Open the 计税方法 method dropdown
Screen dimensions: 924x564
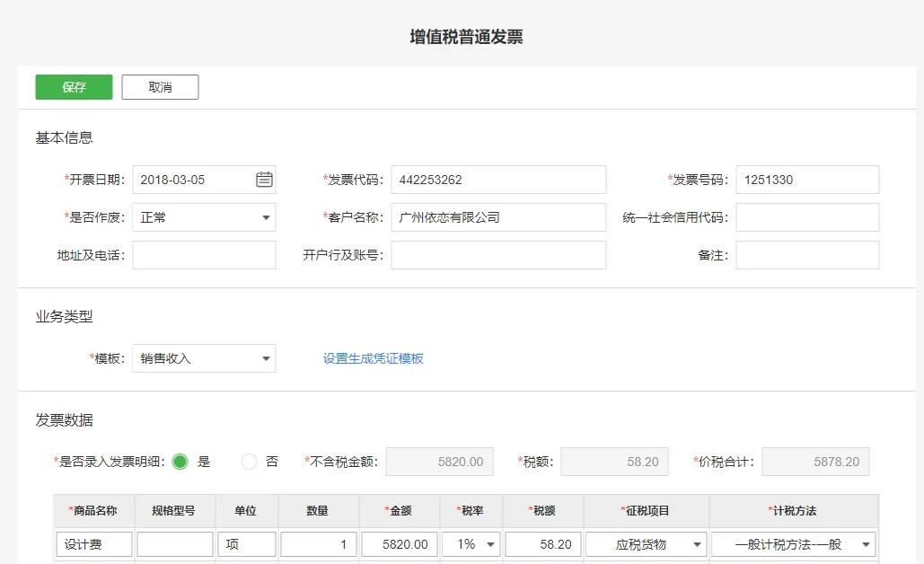tap(794, 543)
